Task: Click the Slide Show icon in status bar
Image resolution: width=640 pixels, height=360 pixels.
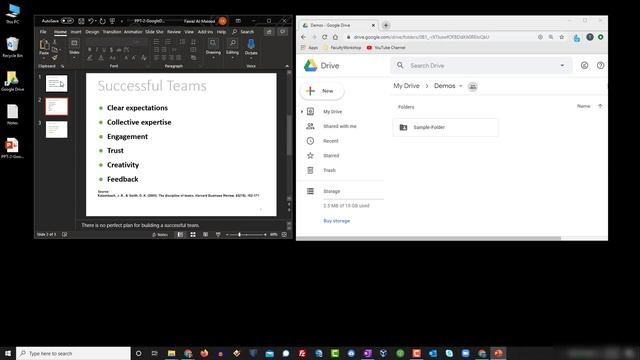Action: point(218,235)
